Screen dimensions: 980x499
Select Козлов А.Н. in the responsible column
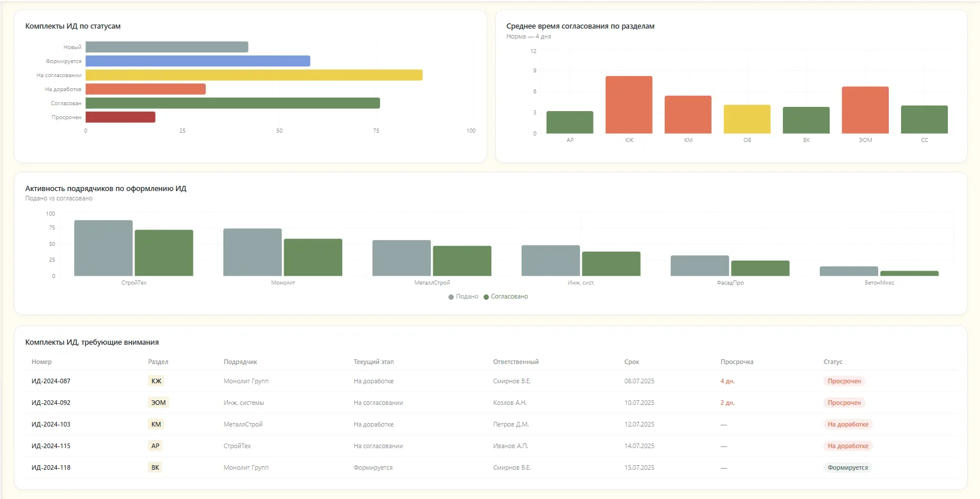[x=510, y=403]
